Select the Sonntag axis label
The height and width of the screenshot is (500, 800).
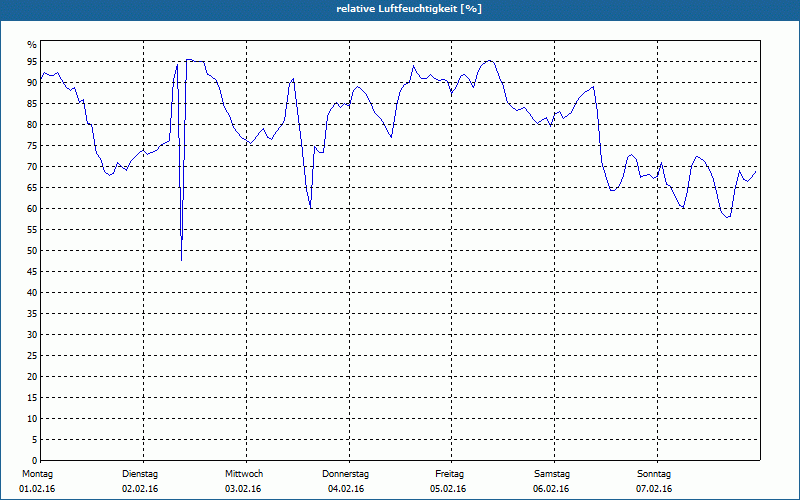click(x=654, y=474)
